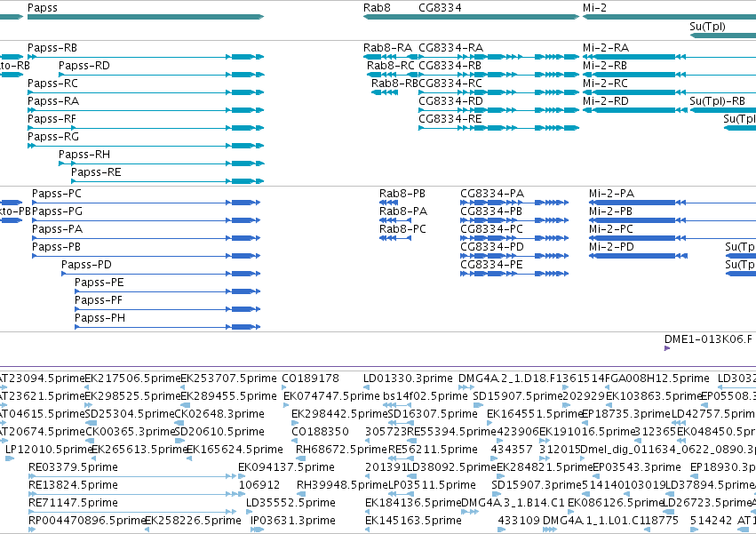The height and width of the screenshot is (534, 756).
Task: Select EST CO188350
Action: [x=319, y=432]
